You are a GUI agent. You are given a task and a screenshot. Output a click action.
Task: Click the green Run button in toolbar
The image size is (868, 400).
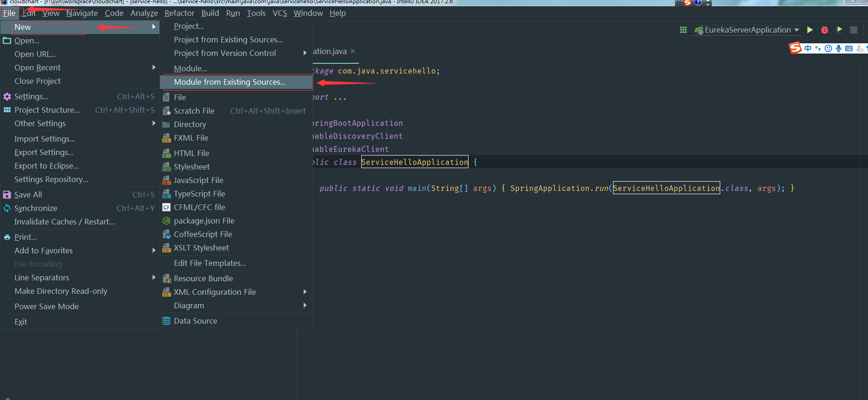pos(810,30)
